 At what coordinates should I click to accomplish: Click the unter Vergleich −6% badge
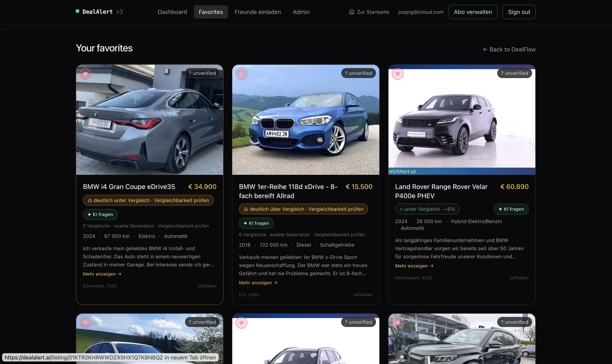pos(427,209)
